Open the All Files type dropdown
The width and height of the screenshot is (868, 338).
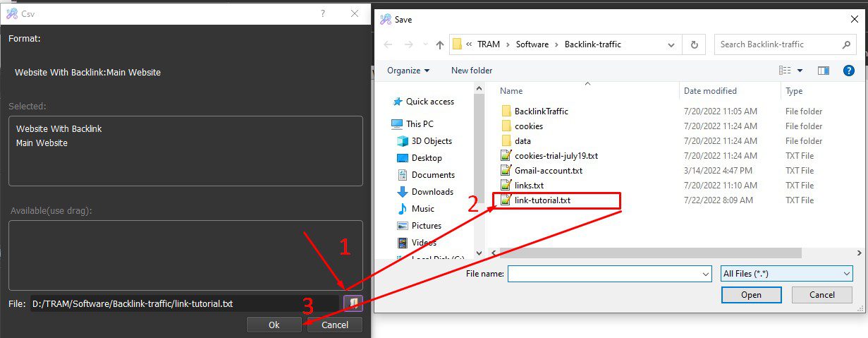point(787,273)
